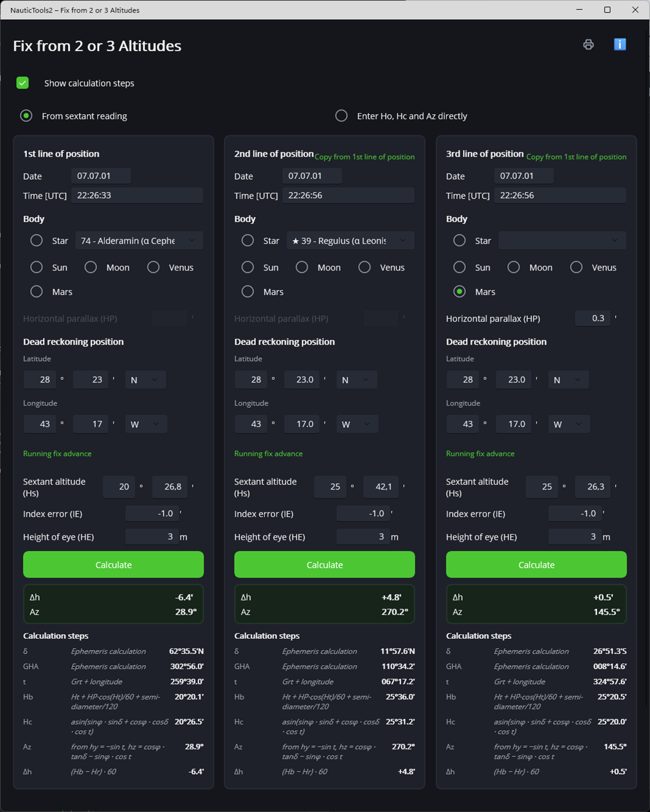Click latitude degrees field in 3rd line
This screenshot has width=650, height=812.
[462, 380]
